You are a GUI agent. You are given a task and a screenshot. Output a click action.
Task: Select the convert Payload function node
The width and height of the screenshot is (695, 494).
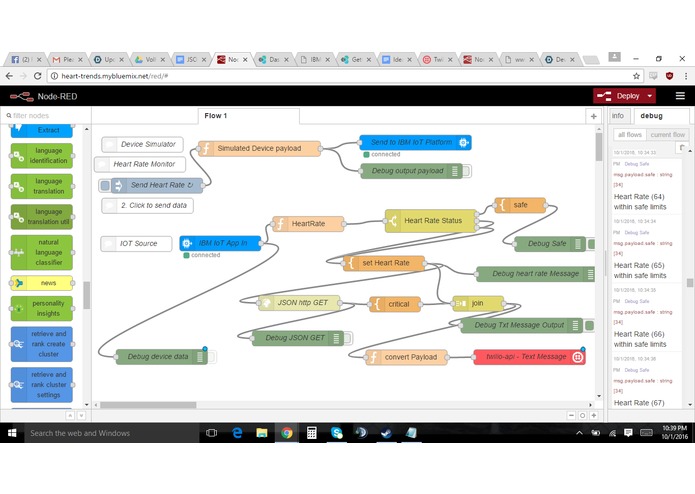pos(406,357)
